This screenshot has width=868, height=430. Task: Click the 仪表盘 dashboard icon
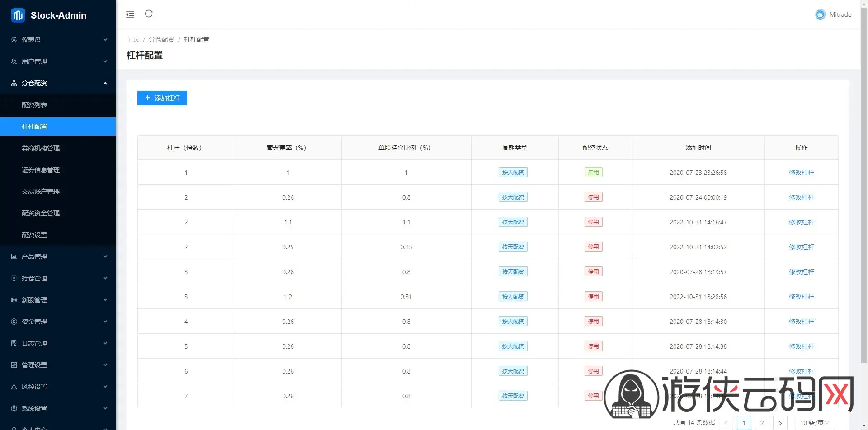pyautogui.click(x=14, y=40)
